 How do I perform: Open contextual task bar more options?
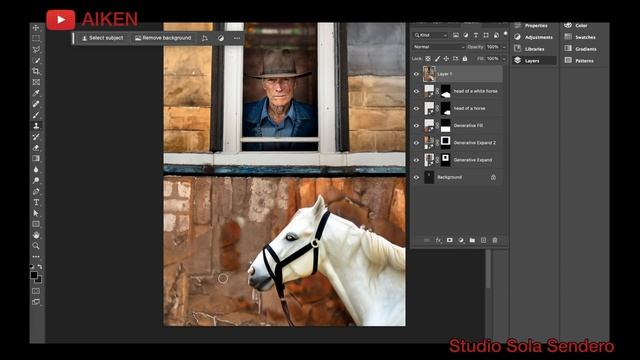237,38
